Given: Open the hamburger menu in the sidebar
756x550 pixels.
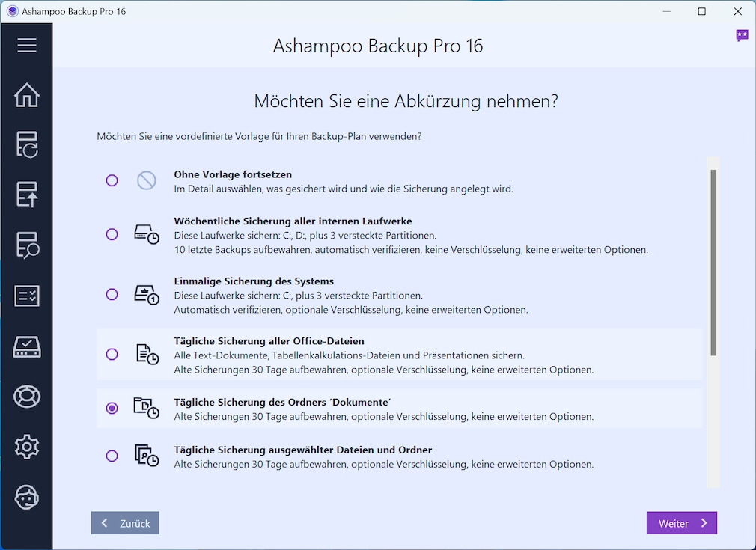Looking at the screenshot, I should [27, 46].
